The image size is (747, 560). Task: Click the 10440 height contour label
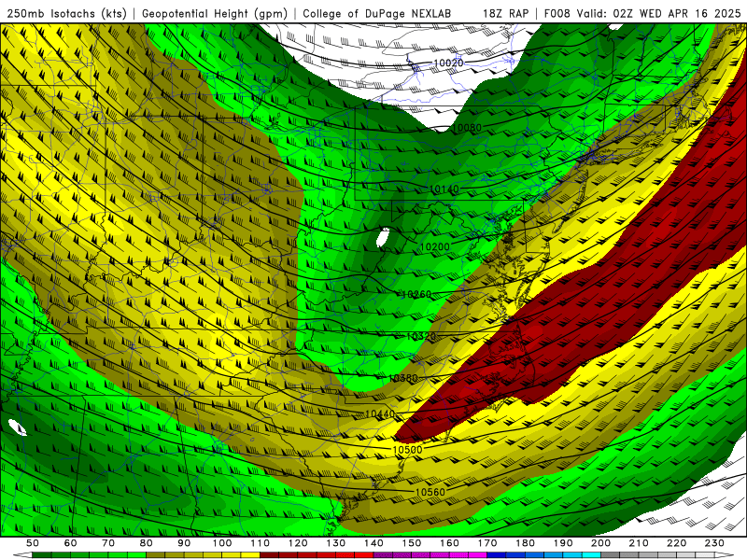point(380,414)
